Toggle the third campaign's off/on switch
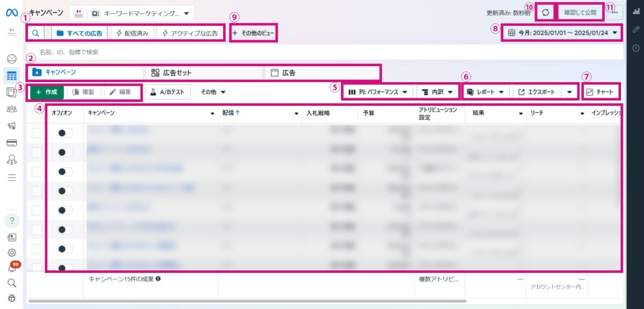Image resolution: width=644 pixels, height=309 pixels. click(65, 171)
